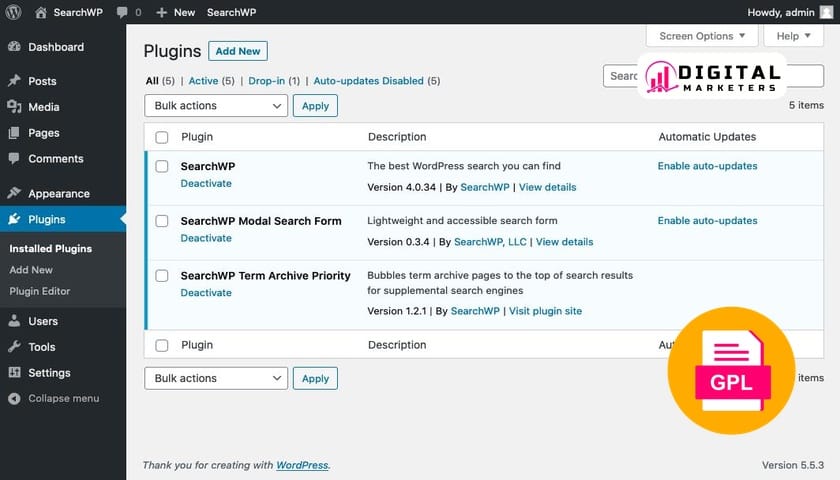
Task: Check the SearchWP plugin checkbox
Action: coord(162,166)
